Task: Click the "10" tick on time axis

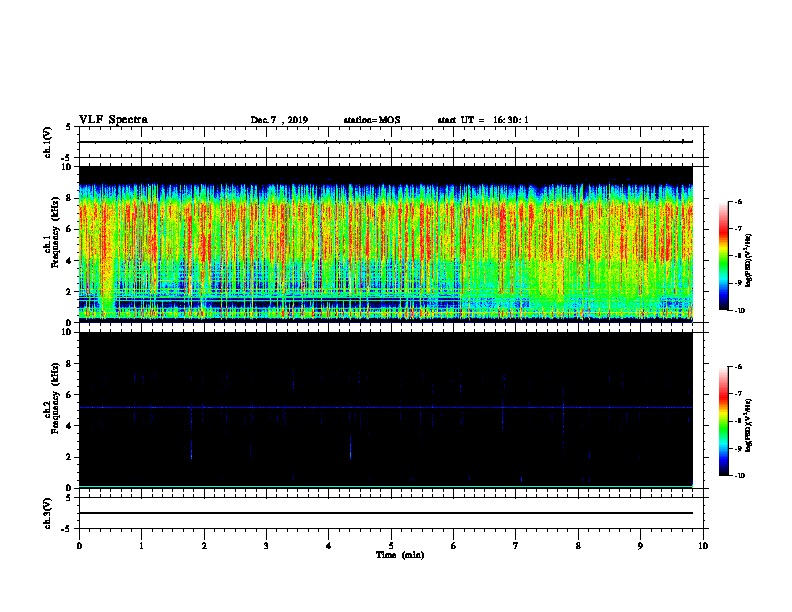Action: 703,546
